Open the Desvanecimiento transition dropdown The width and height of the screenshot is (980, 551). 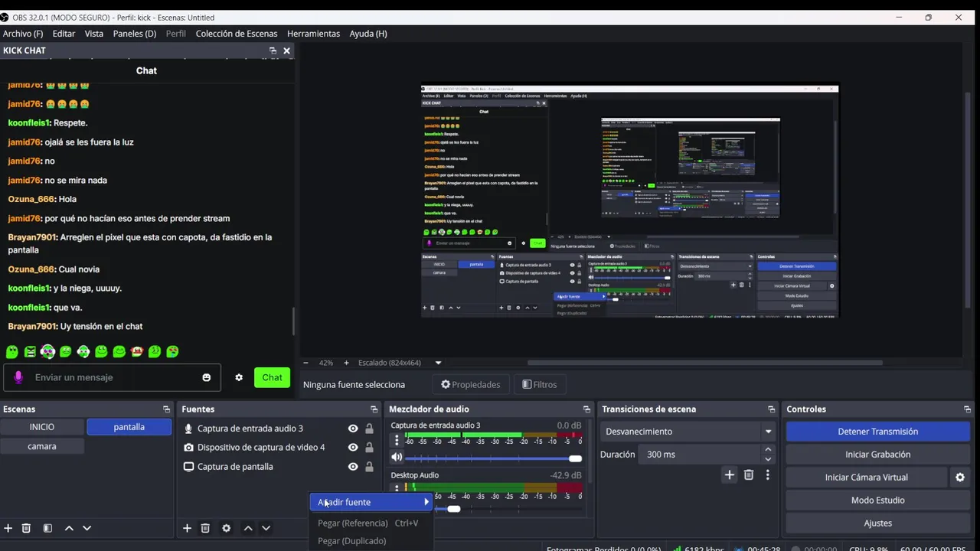688,432
